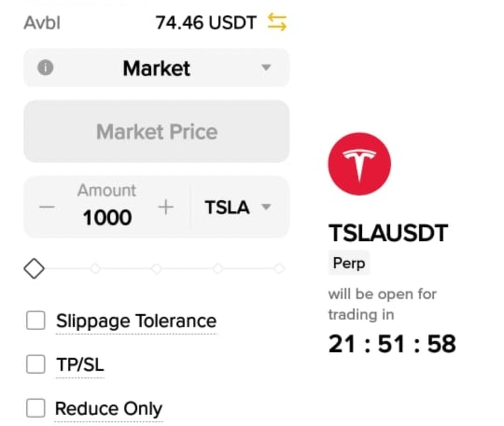Click the Perp contract tag

pos(349,263)
